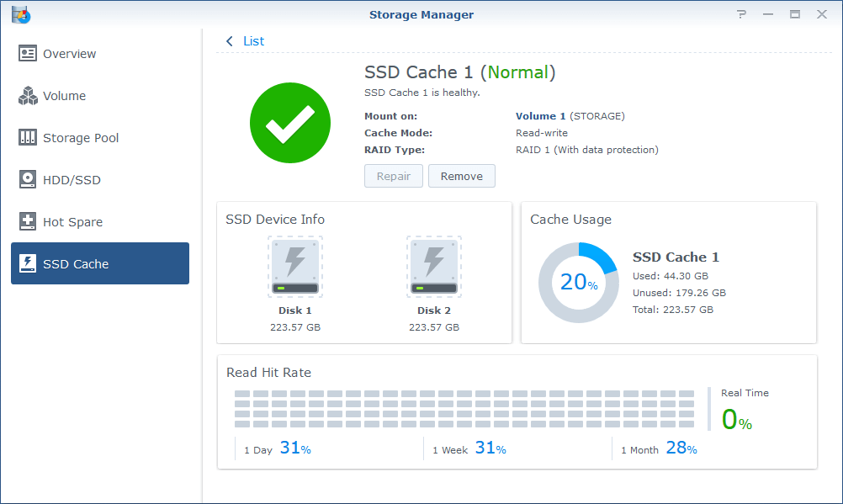
Task: Open the Overview section
Action: point(100,54)
